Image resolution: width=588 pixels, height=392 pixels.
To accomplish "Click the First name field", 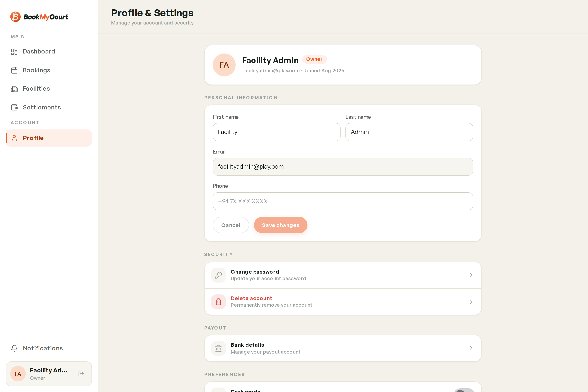I will [x=276, y=132].
